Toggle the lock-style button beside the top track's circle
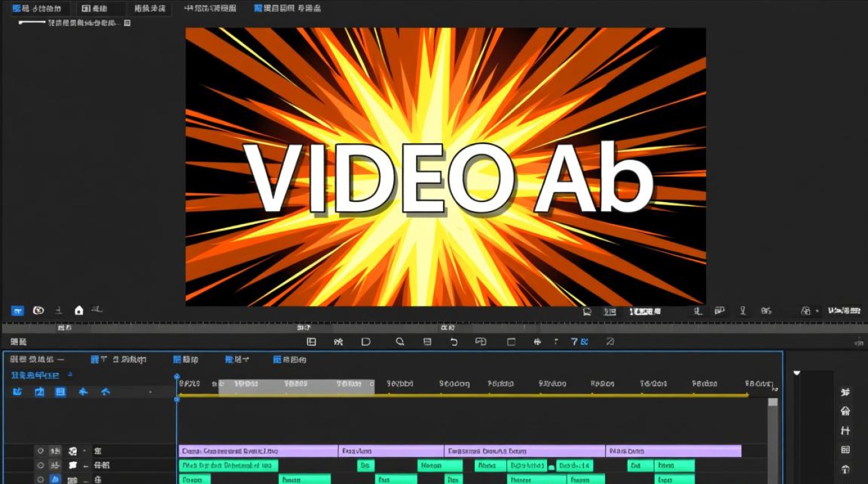 (x=56, y=451)
